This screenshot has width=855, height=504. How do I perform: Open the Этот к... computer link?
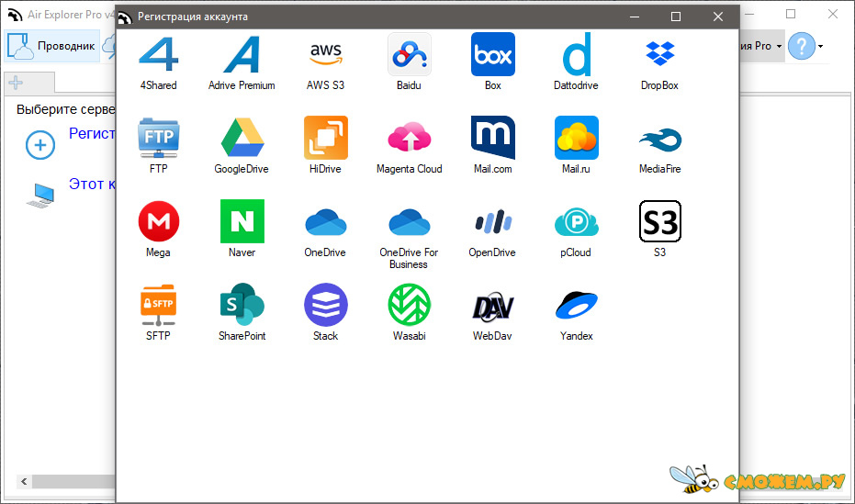pyautogui.click(x=92, y=185)
